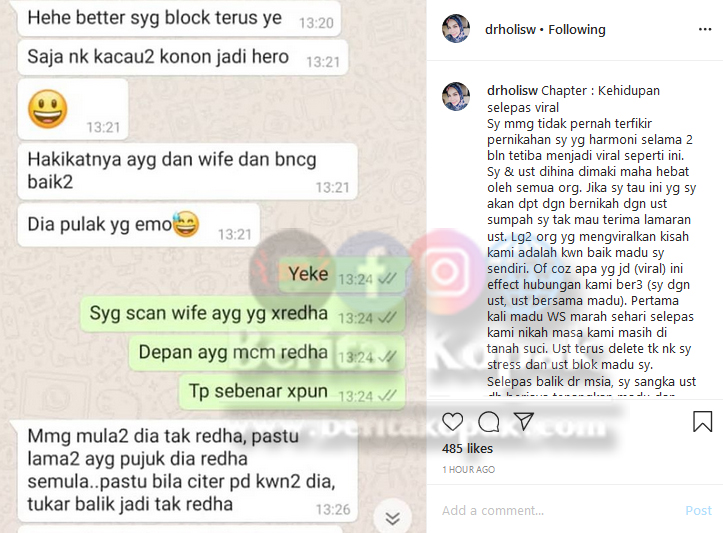Open drholisw avatar beside caption

click(x=456, y=96)
